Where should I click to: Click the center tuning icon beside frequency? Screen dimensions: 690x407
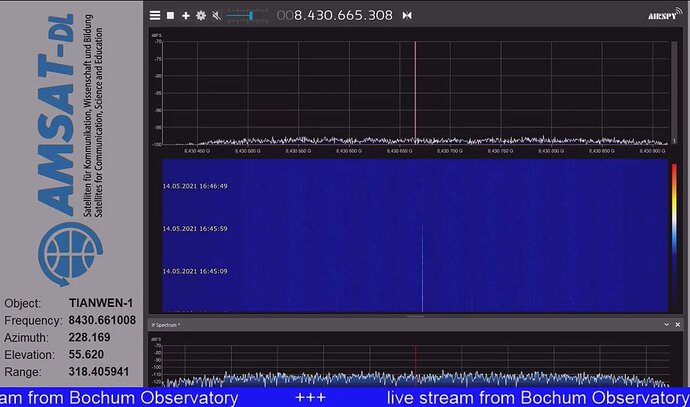pos(407,15)
